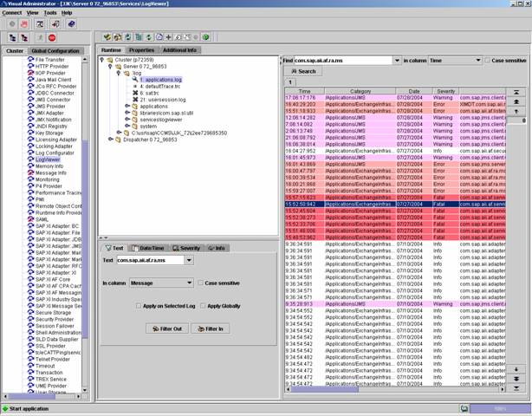The width and height of the screenshot is (532, 416).
Task: Click the green Start application status icon
Action: 5,408
